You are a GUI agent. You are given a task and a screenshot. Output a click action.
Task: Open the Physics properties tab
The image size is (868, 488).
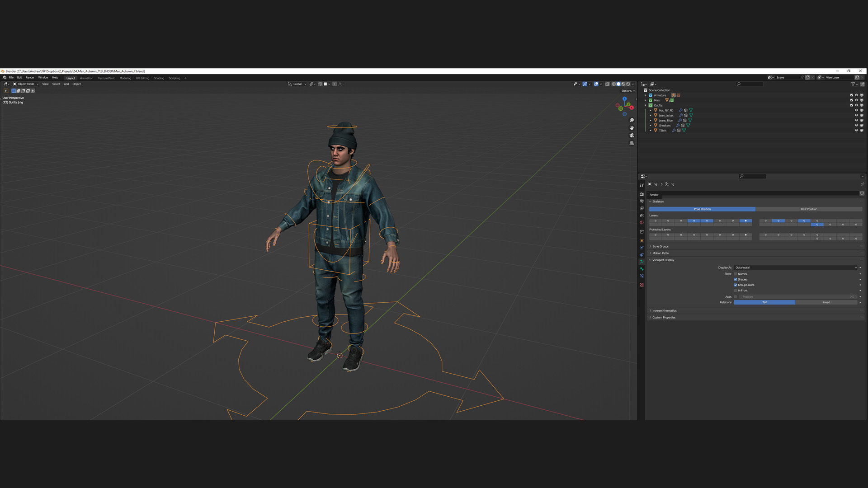click(642, 248)
